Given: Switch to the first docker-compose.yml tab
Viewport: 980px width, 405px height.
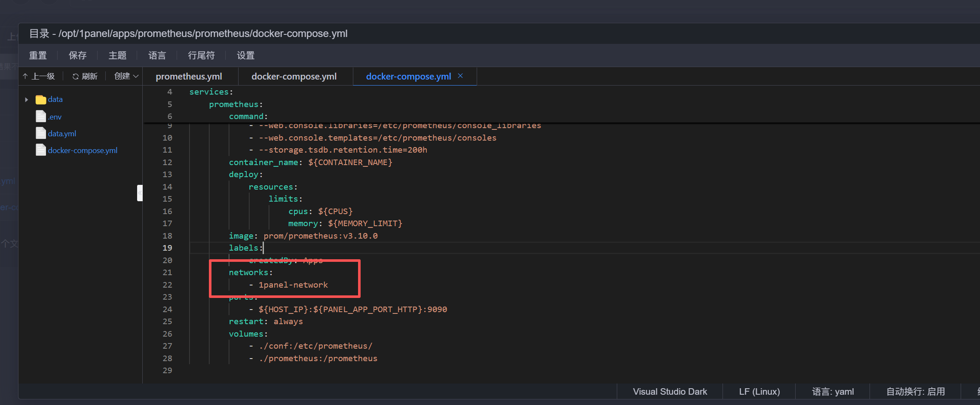Looking at the screenshot, I should tap(294, 77).
